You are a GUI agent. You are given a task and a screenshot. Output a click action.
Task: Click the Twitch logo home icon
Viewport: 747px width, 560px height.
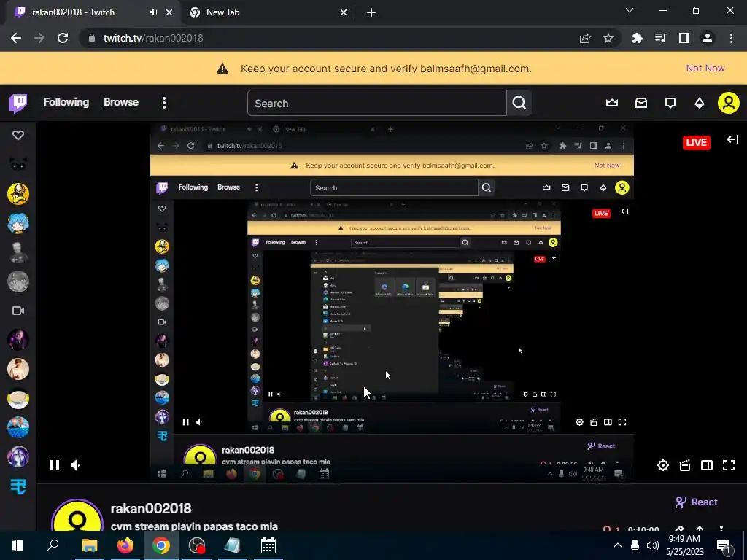(18, 103)
